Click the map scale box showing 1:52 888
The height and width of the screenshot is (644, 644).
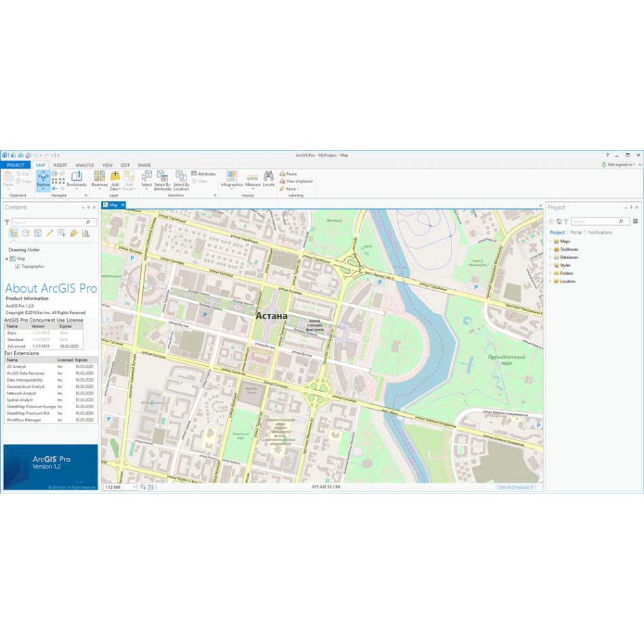[x=117, y=487]
